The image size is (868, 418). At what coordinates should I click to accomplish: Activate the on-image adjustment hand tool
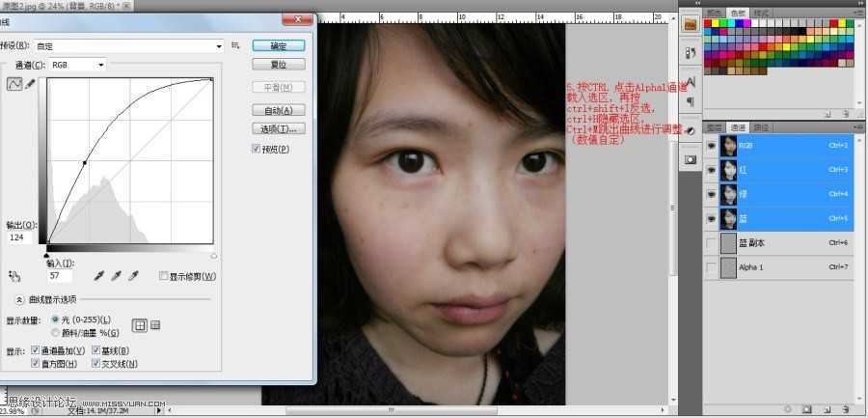[14, 275]
